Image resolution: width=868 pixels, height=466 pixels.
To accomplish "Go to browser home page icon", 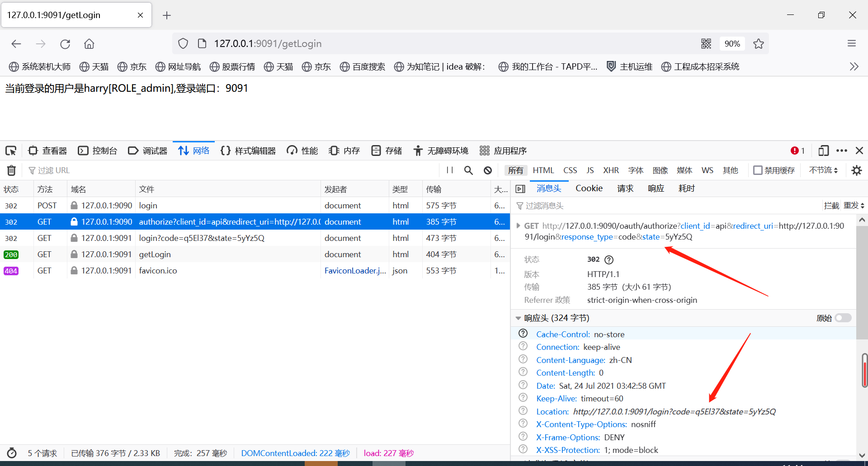I will tap(89, 44).
